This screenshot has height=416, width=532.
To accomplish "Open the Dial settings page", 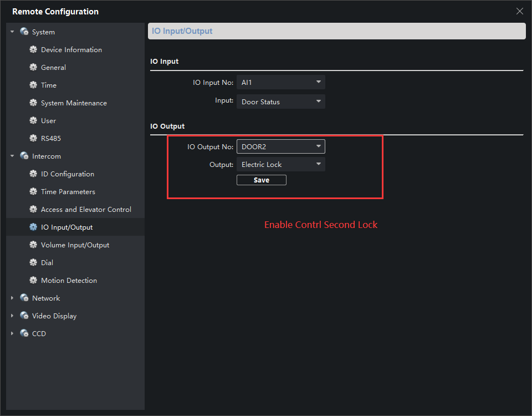I will pyautogui.click(x=47, y=262).
